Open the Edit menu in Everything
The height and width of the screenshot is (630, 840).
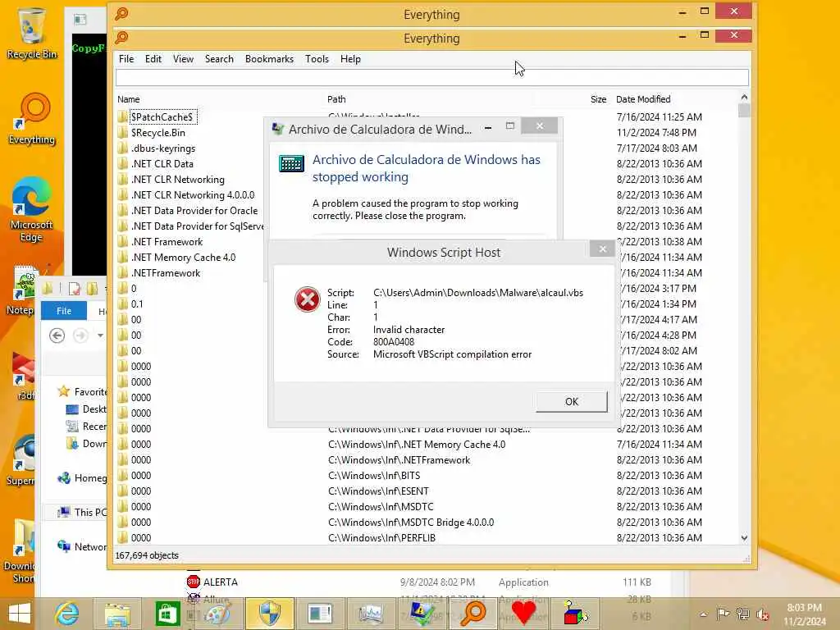(x=153, y=59)
